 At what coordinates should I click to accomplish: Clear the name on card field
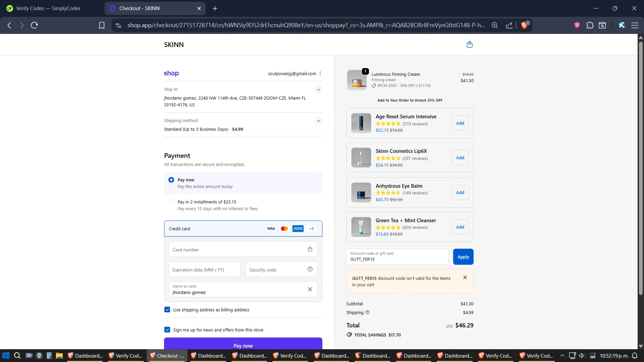point(310,290)
